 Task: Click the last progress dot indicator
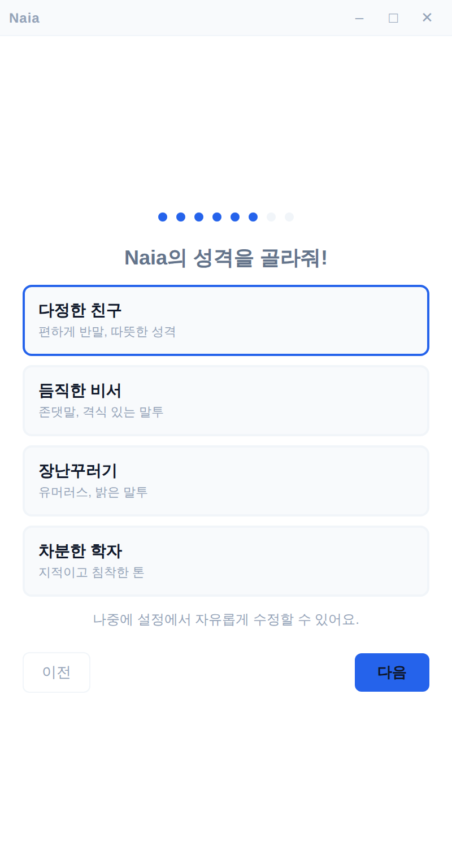pos(289,217)
